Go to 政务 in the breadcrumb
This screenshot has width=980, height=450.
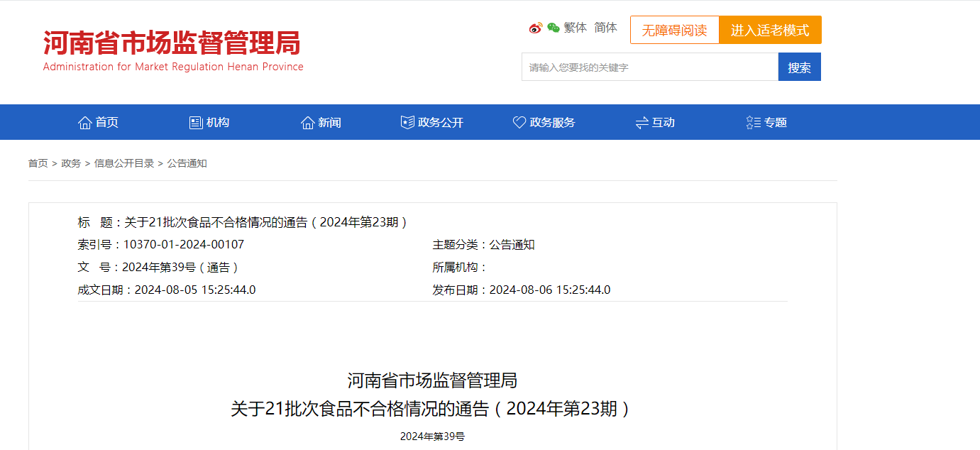(71, 163)
